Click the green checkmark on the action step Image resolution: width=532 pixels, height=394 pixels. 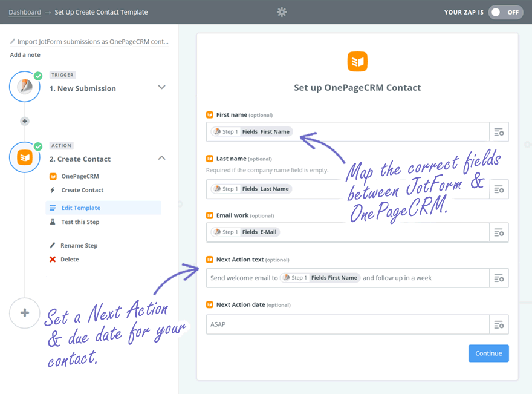click(38, 146)
